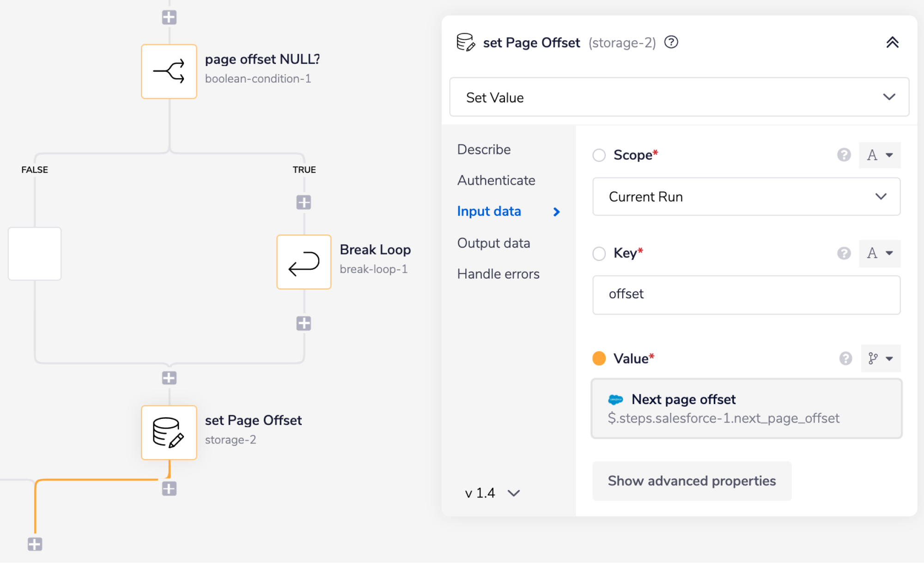Collapse the properties panel with double chevron
Viewport: 924px width, 563px height.
pyautogui.click(x=892, y=42)
